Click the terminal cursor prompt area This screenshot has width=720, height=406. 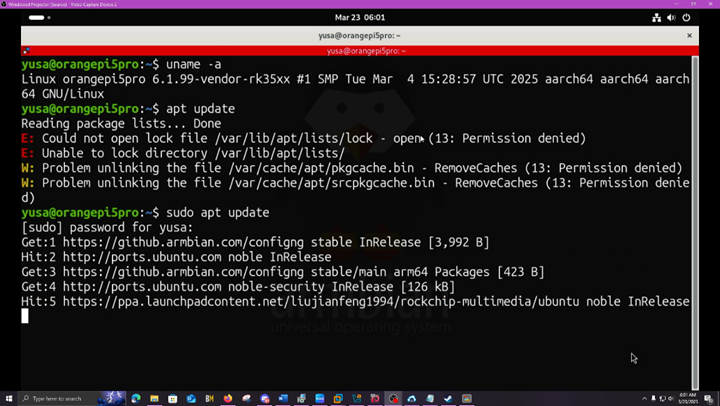pyautogui.click(x=26, y=316)
